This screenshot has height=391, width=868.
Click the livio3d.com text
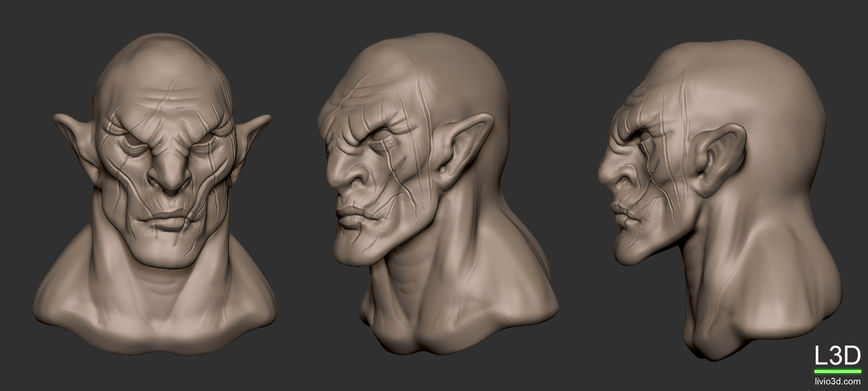click(838, 381)
